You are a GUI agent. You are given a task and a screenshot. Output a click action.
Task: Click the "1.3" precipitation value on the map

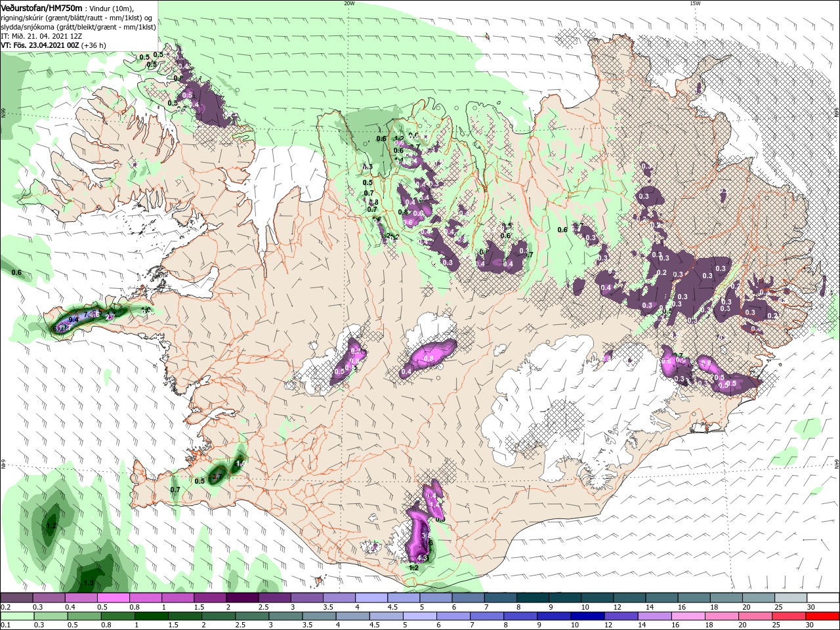89,583
